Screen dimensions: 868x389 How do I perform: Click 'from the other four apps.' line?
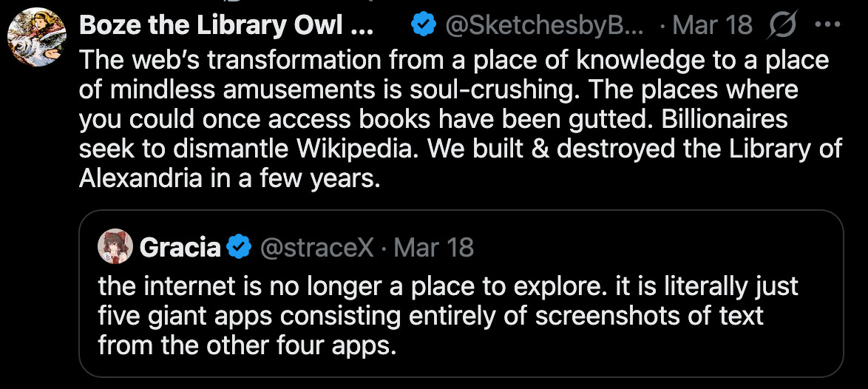click(248, 346)
